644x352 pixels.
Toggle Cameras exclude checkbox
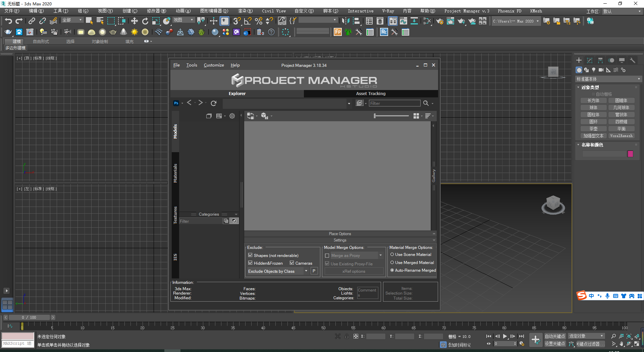coord(292,263)
